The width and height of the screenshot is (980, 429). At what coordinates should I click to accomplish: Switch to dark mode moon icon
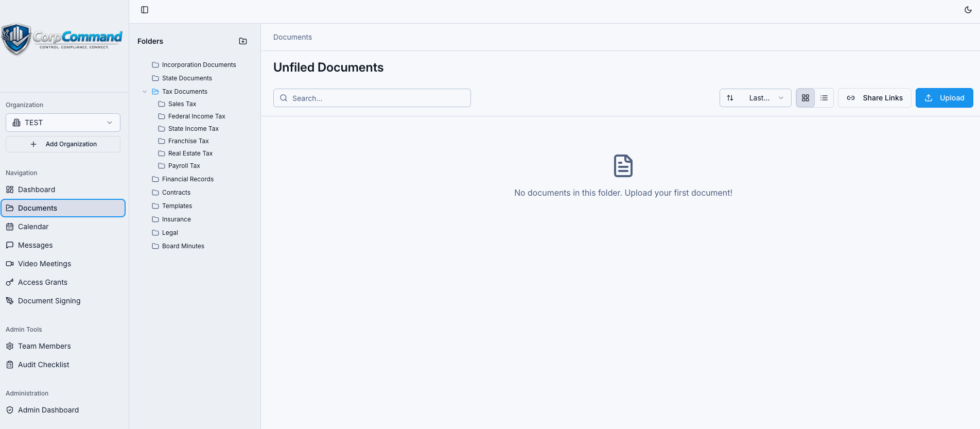tap(968, 10)
